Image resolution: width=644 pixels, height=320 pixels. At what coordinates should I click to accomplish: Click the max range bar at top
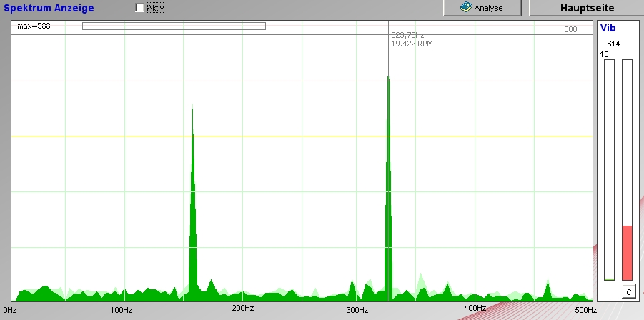tap(174, 26)
